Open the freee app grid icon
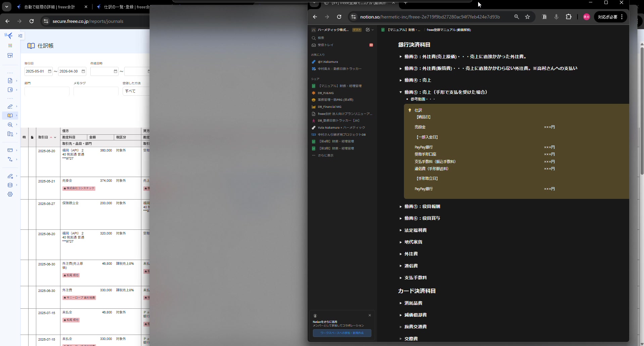Image resolution: width=644 pixels, height=346 pixels. tap(10, 45)
